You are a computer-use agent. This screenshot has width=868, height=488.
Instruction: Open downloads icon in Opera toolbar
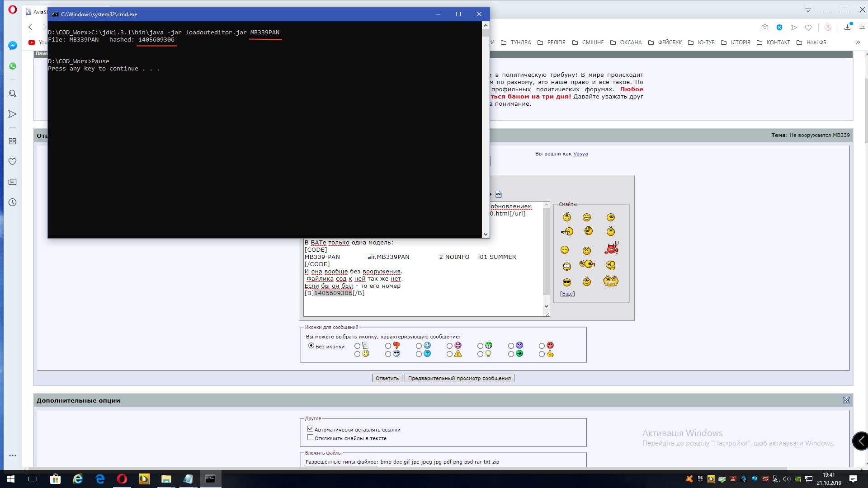pyautogui.click(x=847, y=28)
